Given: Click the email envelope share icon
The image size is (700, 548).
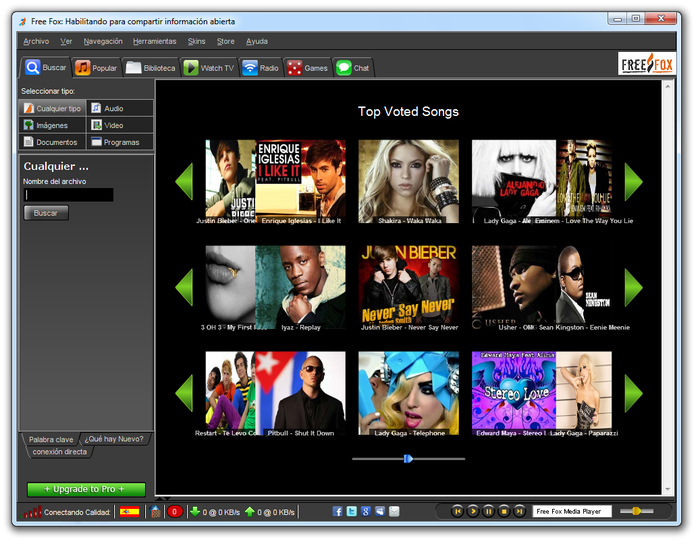Looking at the screenshot, I should (394, 511).
